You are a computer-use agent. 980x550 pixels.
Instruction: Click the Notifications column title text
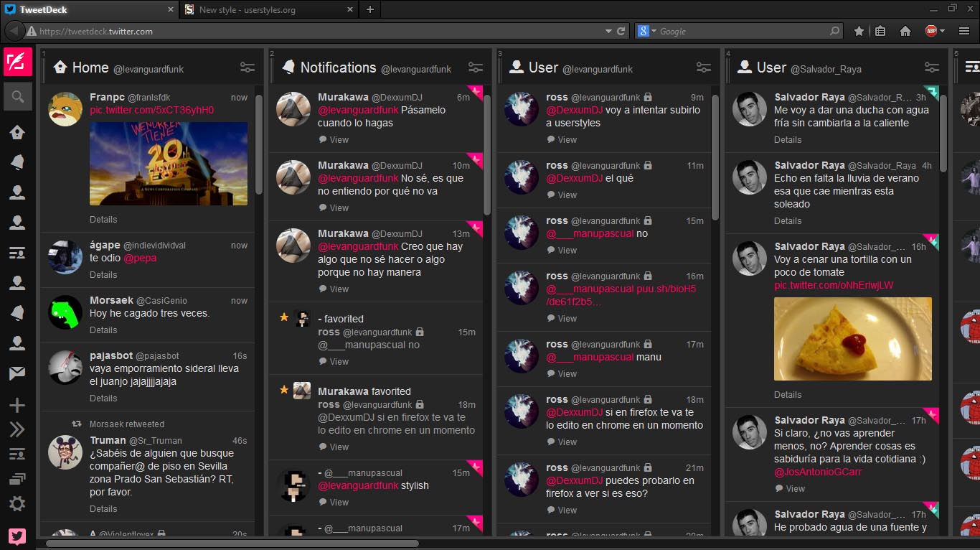(338, 67)
